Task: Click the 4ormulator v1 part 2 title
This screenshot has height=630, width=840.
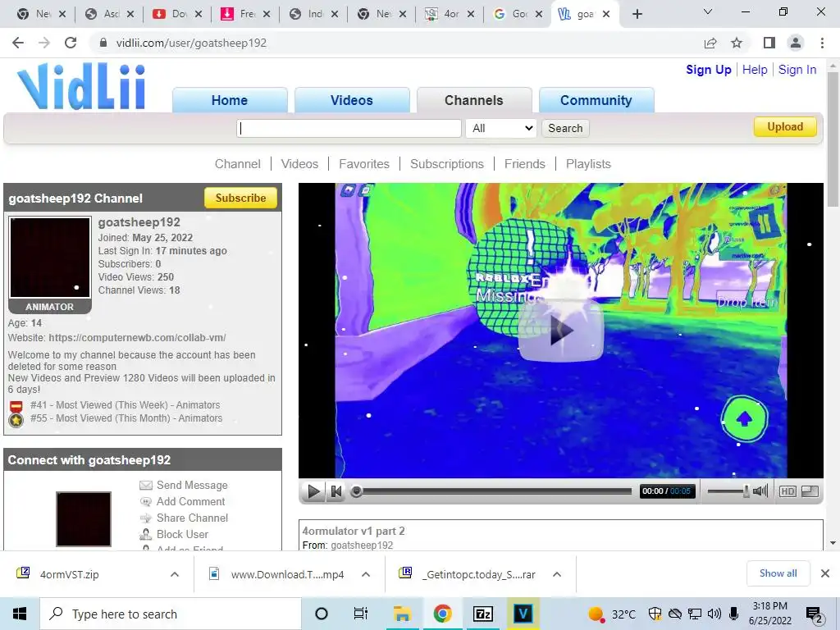Action: 354,531
